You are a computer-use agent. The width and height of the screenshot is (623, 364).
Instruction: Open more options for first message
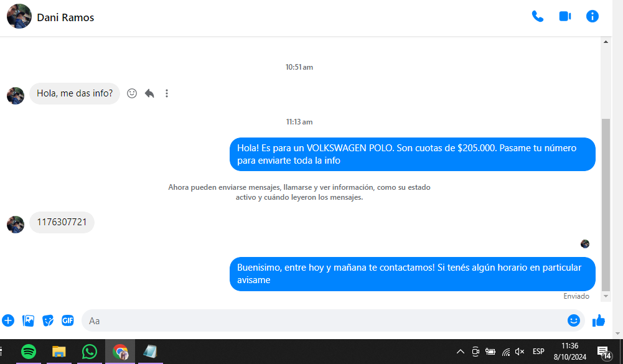(x=167, y=93)
